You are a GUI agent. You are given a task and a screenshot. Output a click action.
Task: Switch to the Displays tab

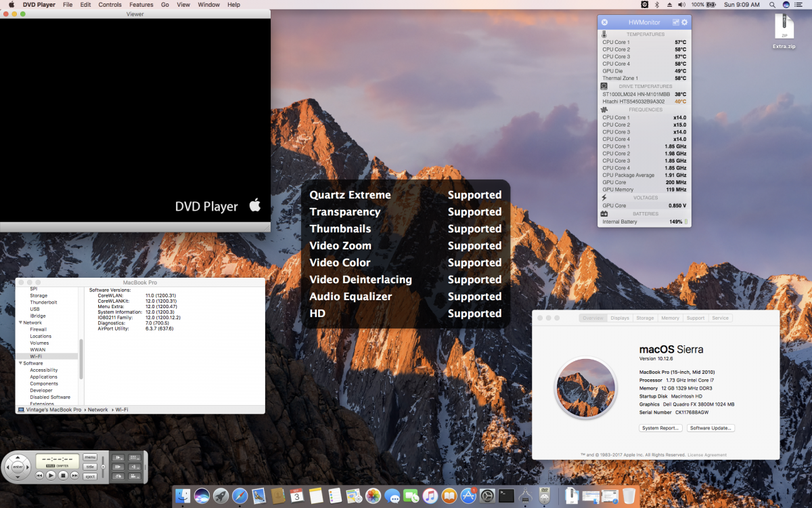619,318
